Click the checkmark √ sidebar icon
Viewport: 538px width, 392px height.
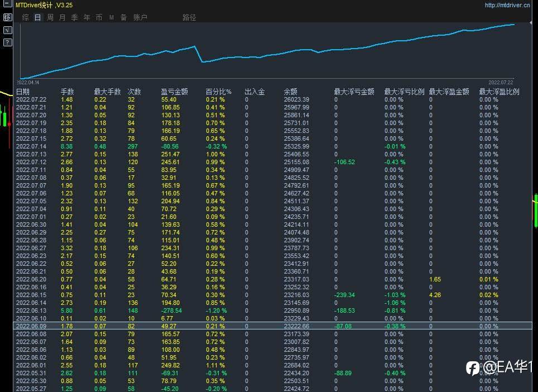pyautogui.click(x=8, y=30)
